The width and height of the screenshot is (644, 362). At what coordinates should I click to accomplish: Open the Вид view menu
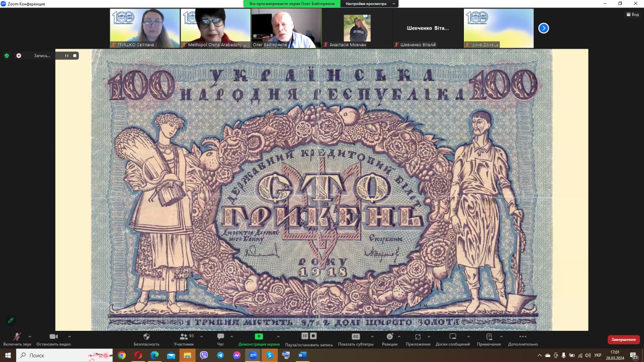click(632, 15)
